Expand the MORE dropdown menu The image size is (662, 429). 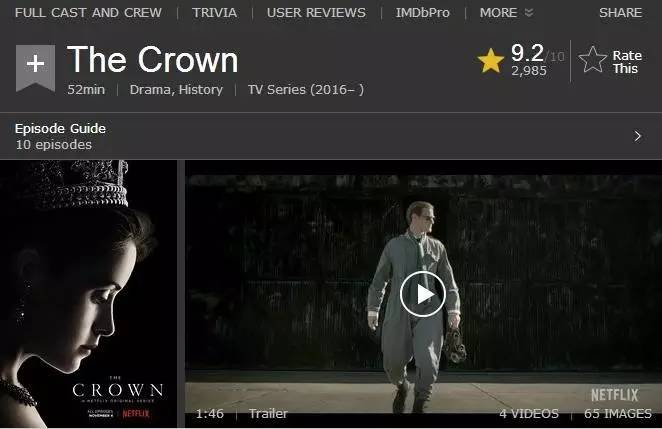click(506, 13)
